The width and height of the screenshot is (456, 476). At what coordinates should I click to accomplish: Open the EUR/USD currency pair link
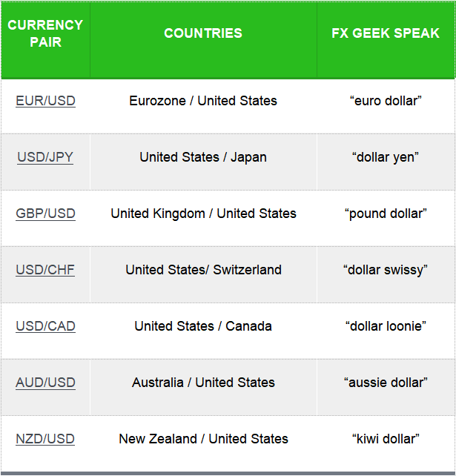[45, 101]
